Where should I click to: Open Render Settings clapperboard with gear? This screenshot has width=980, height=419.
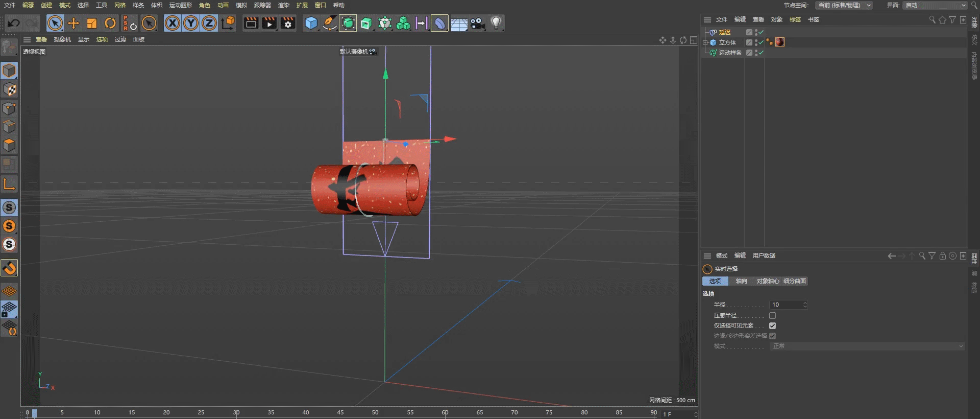tap(288, 23)
